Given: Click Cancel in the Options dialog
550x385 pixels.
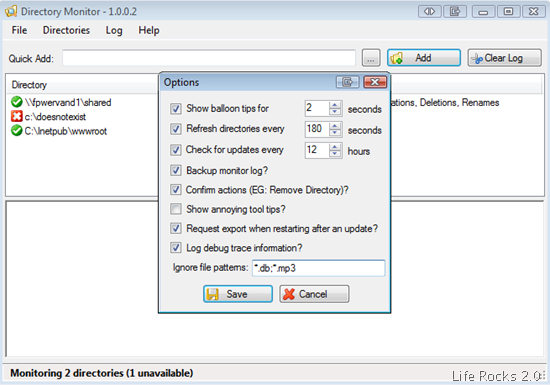Looking at the screenshot, I should [314, 294].
